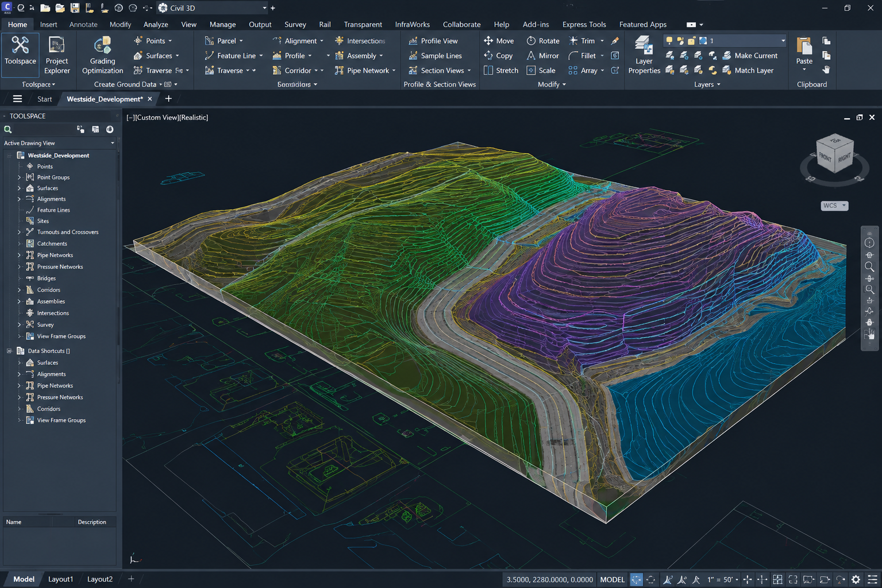Toggle MODEL space in status bar
Image resolution: width=882 pixels, height=588 pixels.
pyautogui.click(x=612, y=579)
